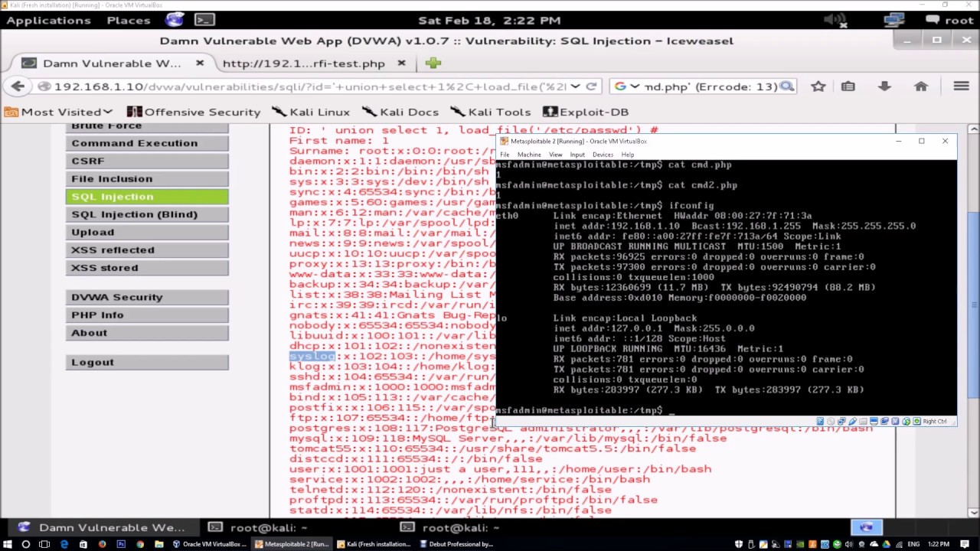The height and width of the screenshot is (551, 980).
Task: Expand the URL history dropdown arrow
Action: pos(575,86)
